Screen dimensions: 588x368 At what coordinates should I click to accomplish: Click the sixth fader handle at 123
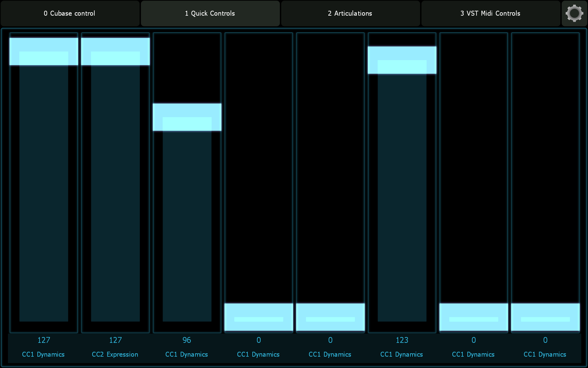tap(402, 60)
